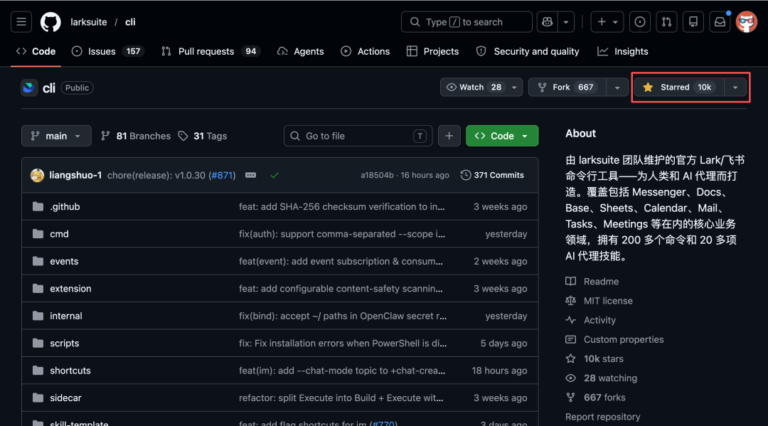Screen dimensions: 768x426
Task: Open the scripts folder
Action: pos(64,343)
